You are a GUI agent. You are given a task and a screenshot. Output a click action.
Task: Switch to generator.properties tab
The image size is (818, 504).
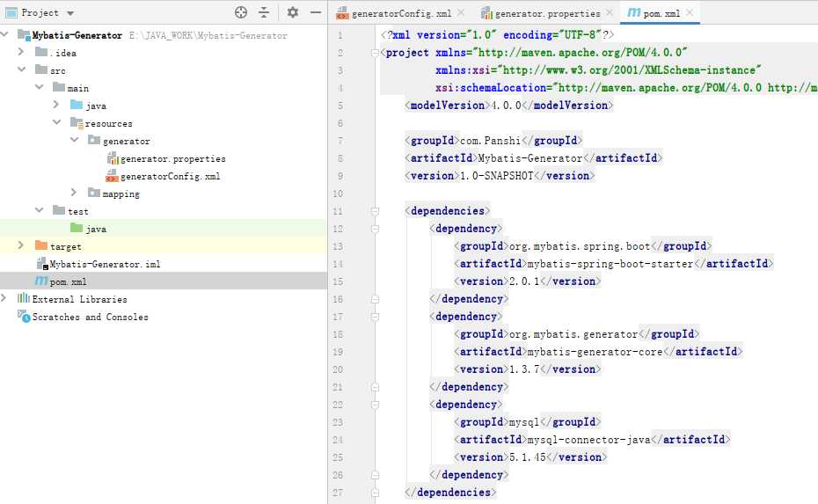coord(547,13)
